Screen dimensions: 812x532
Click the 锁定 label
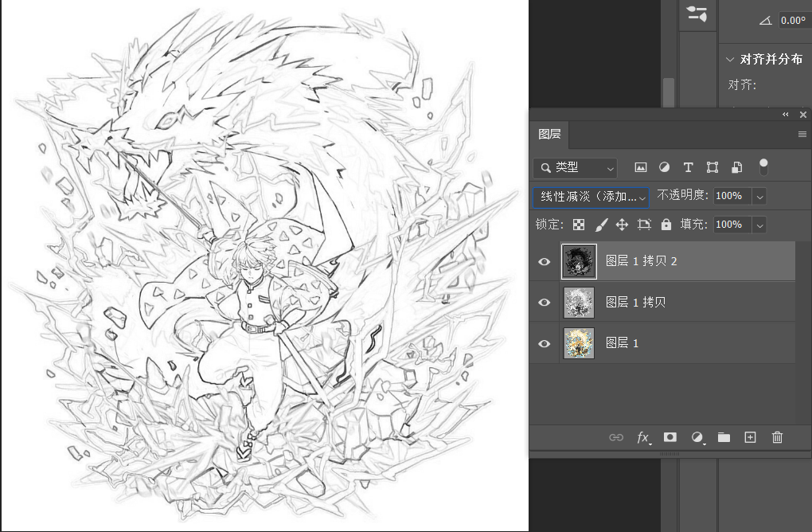549,224
